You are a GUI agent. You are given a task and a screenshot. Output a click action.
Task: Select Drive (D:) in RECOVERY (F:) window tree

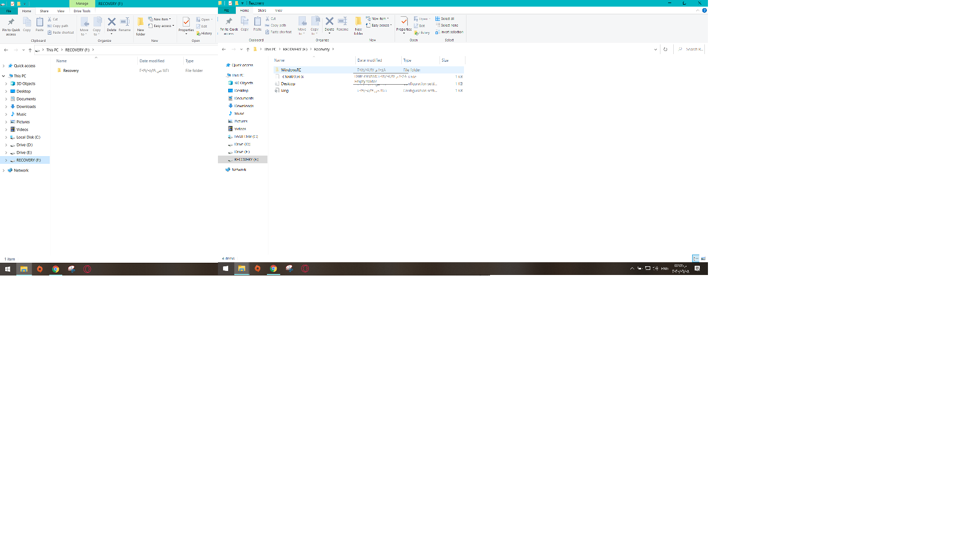pos(24,145)
